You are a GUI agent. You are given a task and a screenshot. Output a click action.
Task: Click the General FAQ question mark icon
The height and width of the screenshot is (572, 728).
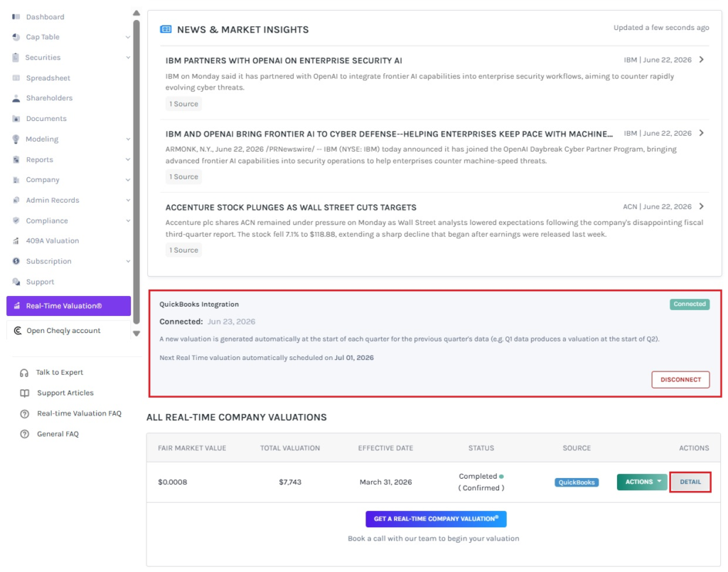[x=25, y=434]
